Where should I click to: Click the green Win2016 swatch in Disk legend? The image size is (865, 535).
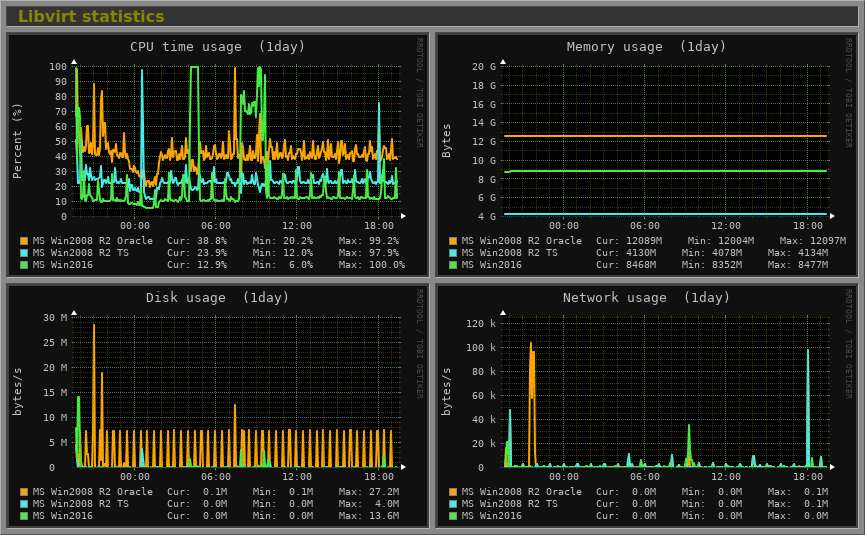coord(24,516)
